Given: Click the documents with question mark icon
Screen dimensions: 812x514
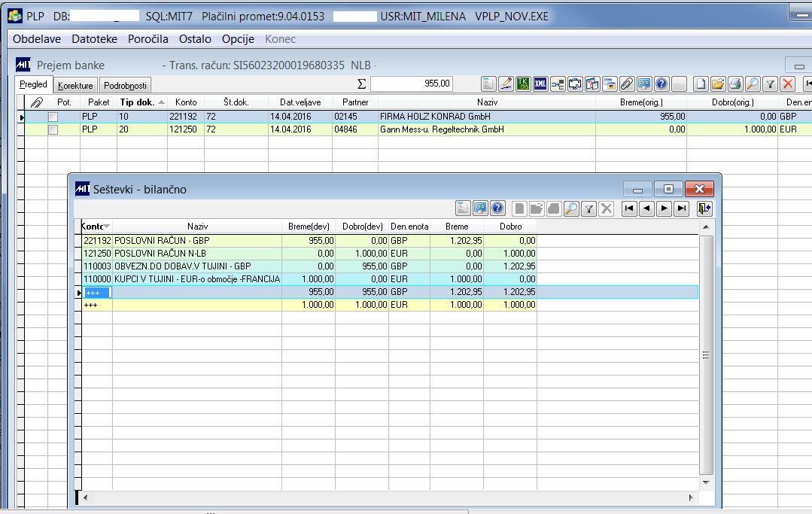Looking at the screenshot, I should click(x=592, y=84).
